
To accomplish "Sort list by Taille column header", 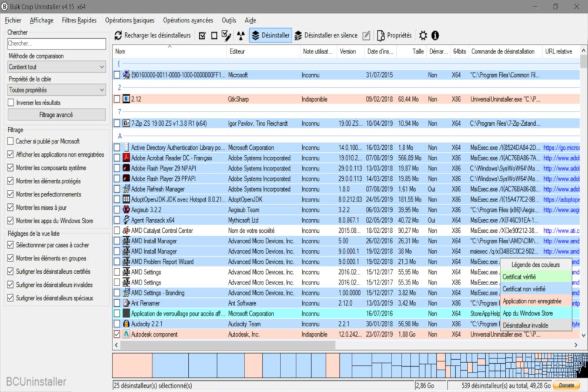I will pos(412,51).
